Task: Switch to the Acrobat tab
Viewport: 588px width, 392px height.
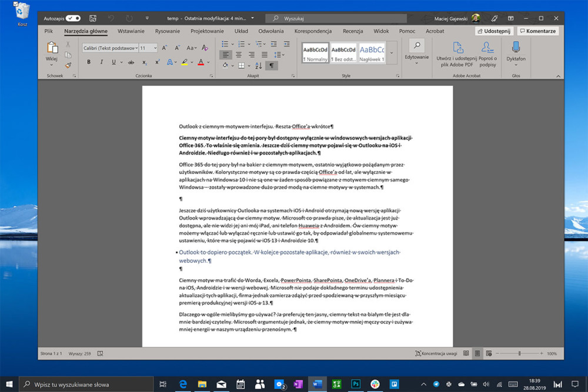Action: [435, 31]
